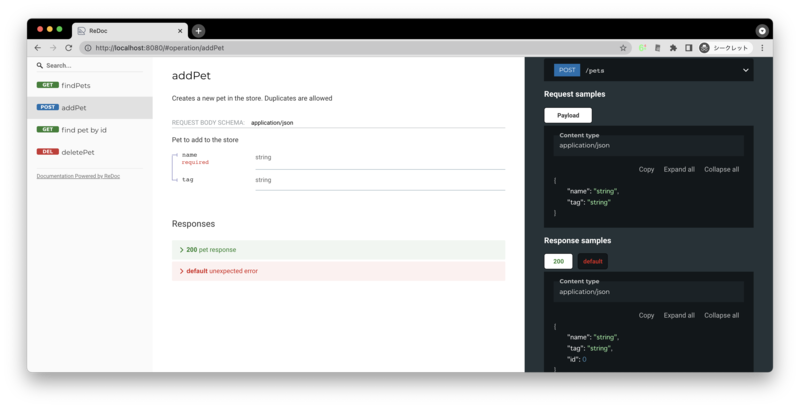
Task: Click the search magnifier icon
Action: (40, 65)
